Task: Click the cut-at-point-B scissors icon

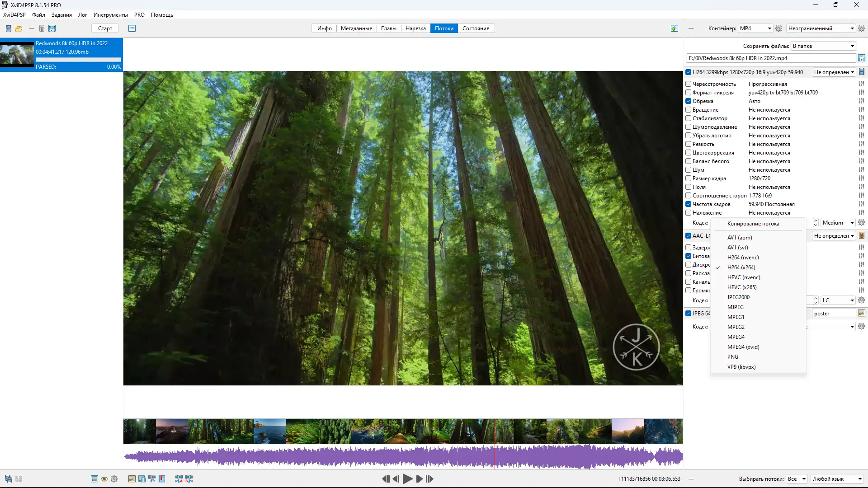Action: 189,479
